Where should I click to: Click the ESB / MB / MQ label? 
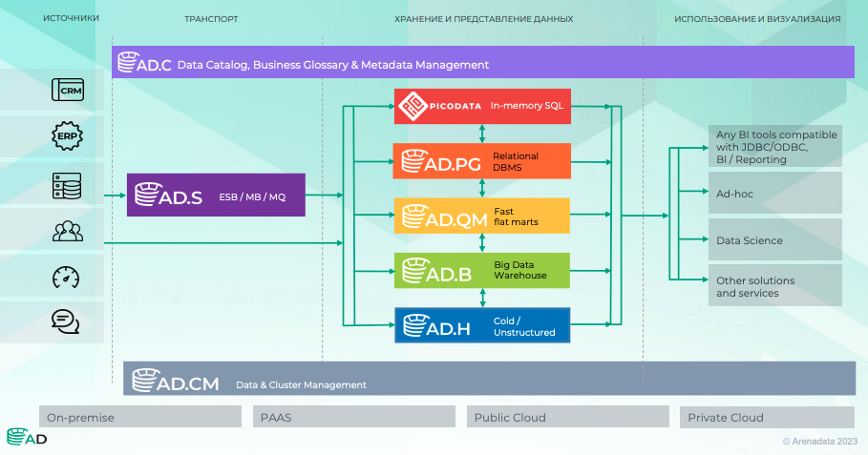click(x=252, y=196)
